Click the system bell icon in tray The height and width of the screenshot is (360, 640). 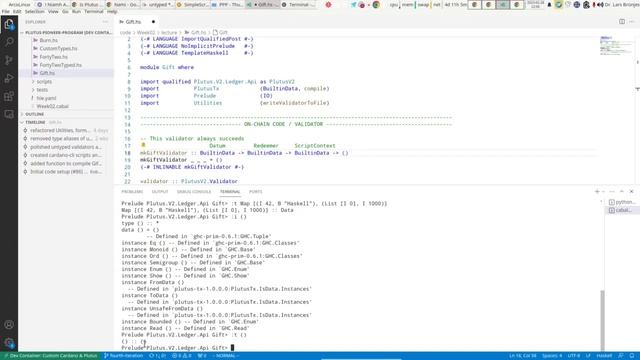[549, 5]
